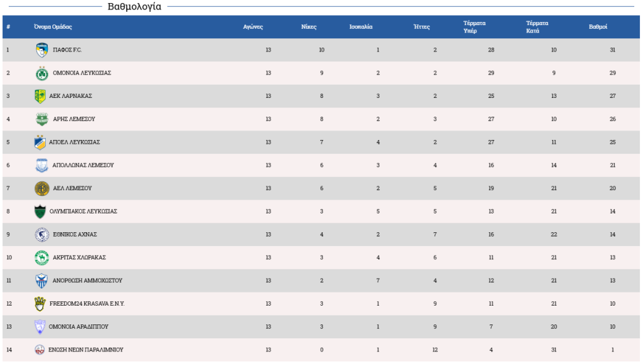Click the Ισοπαλία column header
This screenshot has width=643, height=364.
361,26
